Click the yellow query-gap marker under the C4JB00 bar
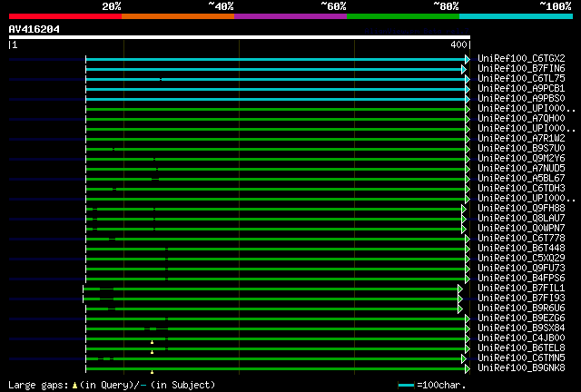 tap(152, 342)
